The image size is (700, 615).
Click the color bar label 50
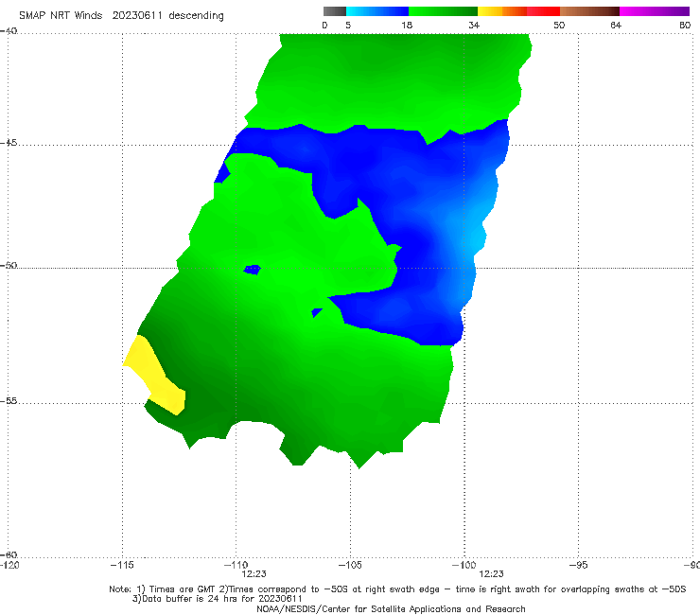coord(559,25)
